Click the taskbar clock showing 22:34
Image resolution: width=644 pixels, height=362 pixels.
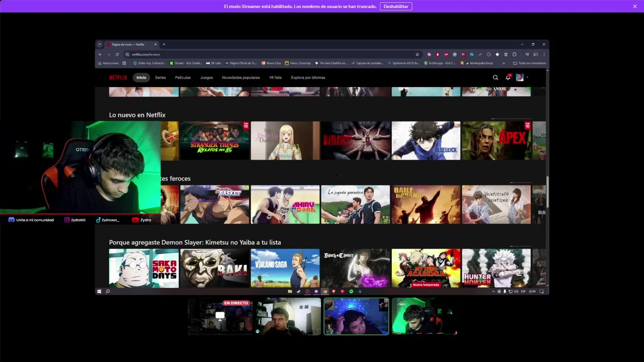click(532, 291)
